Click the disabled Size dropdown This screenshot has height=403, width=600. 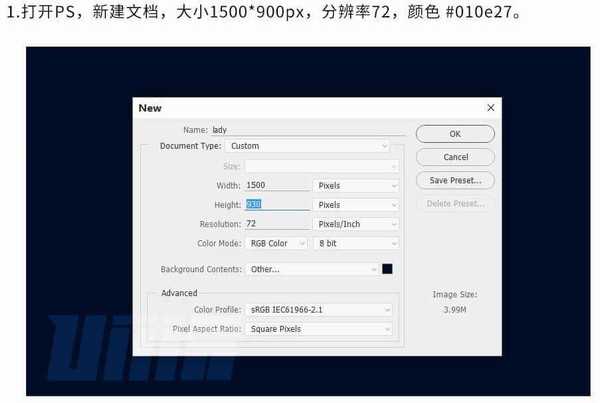click(317, 166)
